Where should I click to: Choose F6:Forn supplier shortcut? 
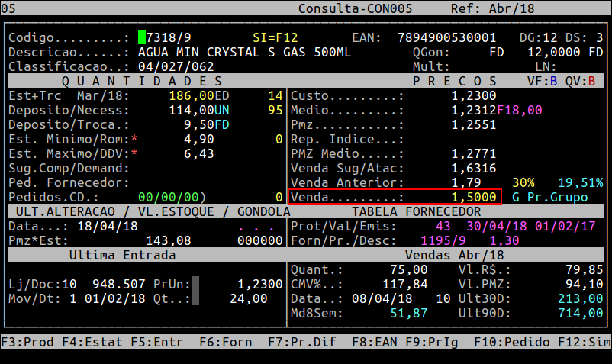[222, 342]
